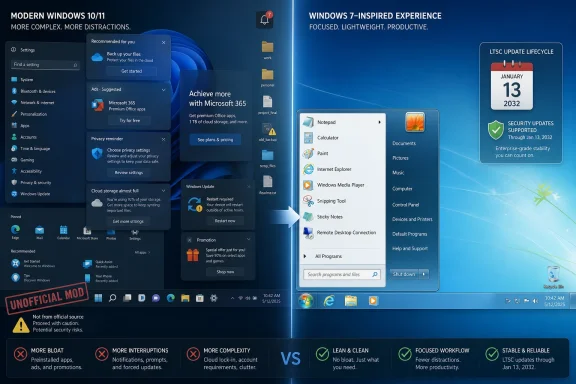
Task: Click the user account picture in Start menu
Action: coord(415,122)
